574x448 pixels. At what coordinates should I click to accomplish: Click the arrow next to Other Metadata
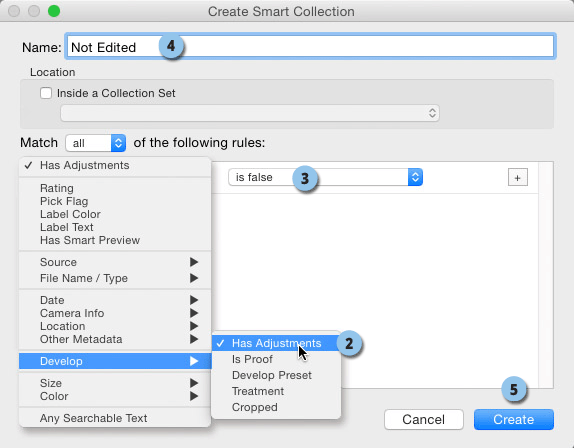(x=194, y=339)
